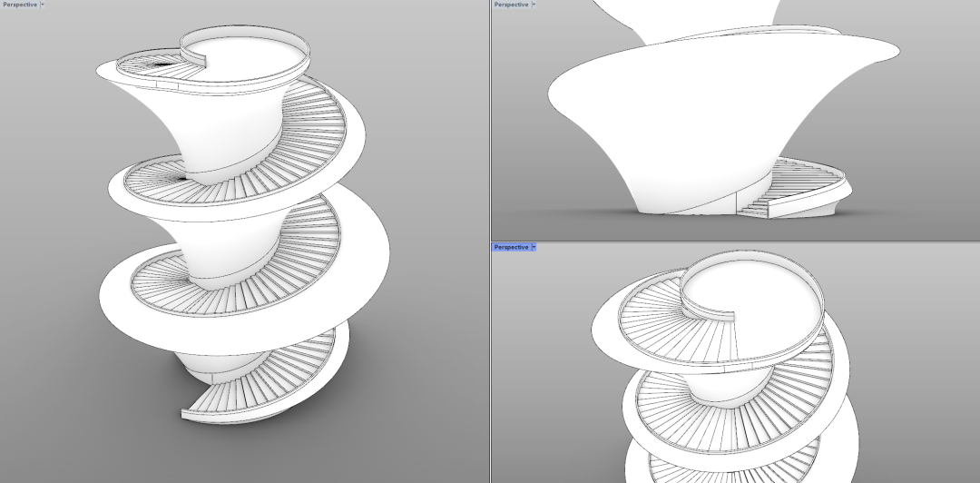980x483 pixels.
Task: Expand the highlighted bottom-right Perspective menu arrow
Action: click(x=534, y=247)
